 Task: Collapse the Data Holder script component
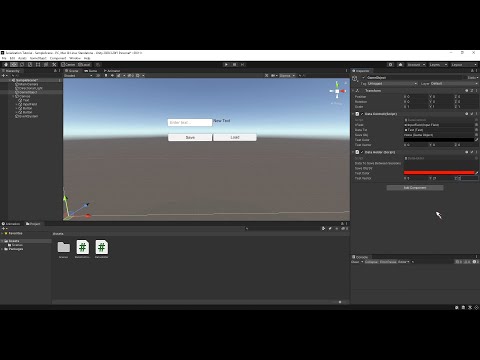(353, 152)
